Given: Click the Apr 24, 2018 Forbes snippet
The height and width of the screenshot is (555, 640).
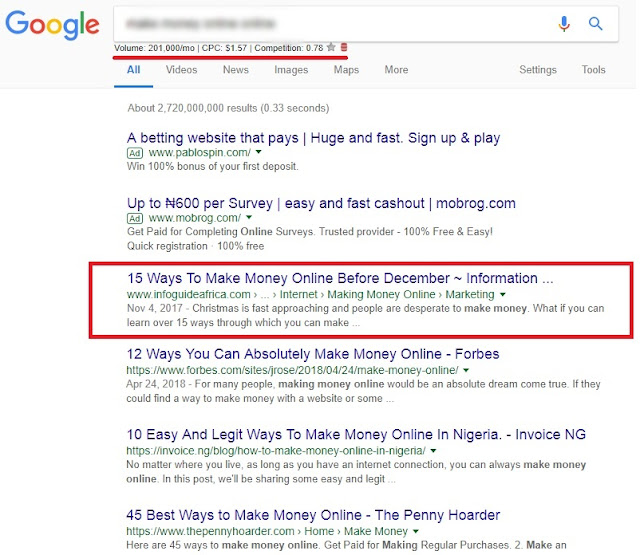Looking at the screenshot, I should click(x=363, y=391).
